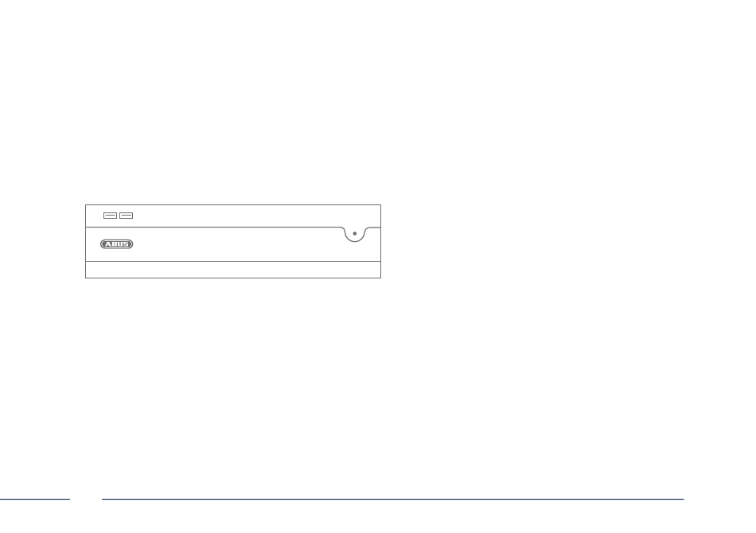
Task: Click the ABUS logo badge
Action: click(117, 244)
